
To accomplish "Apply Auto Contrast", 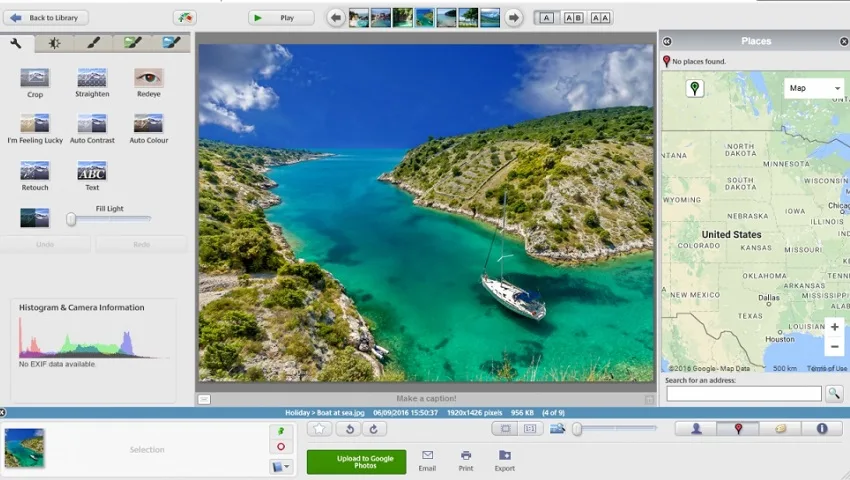I will (92, 129).
